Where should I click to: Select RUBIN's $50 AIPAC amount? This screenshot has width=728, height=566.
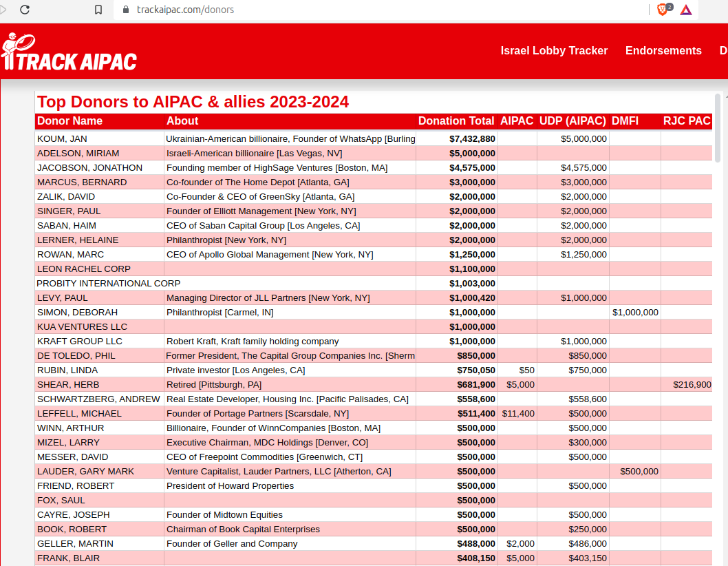coord(526,370)
